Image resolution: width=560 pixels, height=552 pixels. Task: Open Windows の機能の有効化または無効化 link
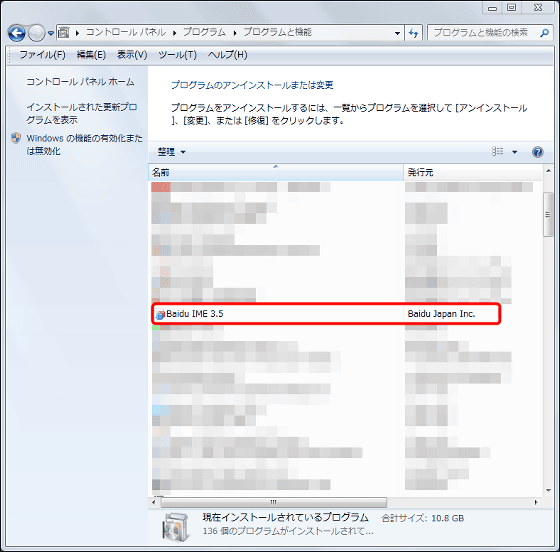click(x=84, y=144)
